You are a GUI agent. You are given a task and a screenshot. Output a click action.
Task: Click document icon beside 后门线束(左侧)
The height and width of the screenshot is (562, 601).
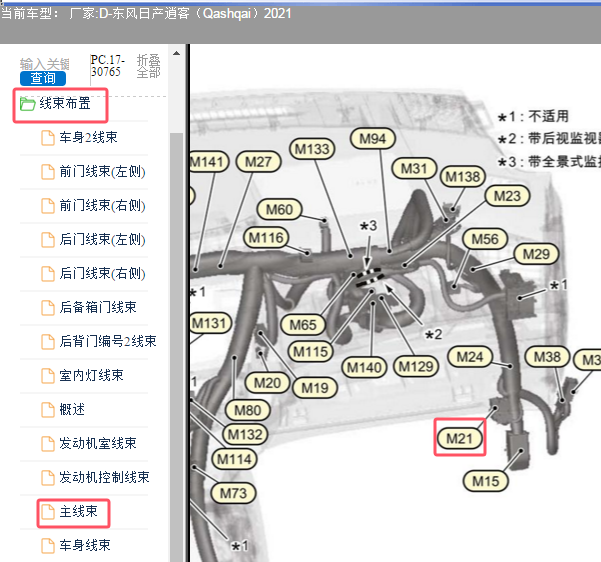pos(48,240)
